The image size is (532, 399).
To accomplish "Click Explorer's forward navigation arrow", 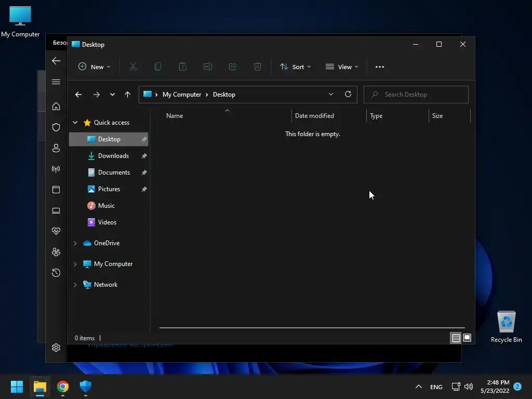I will click(97, 95).
